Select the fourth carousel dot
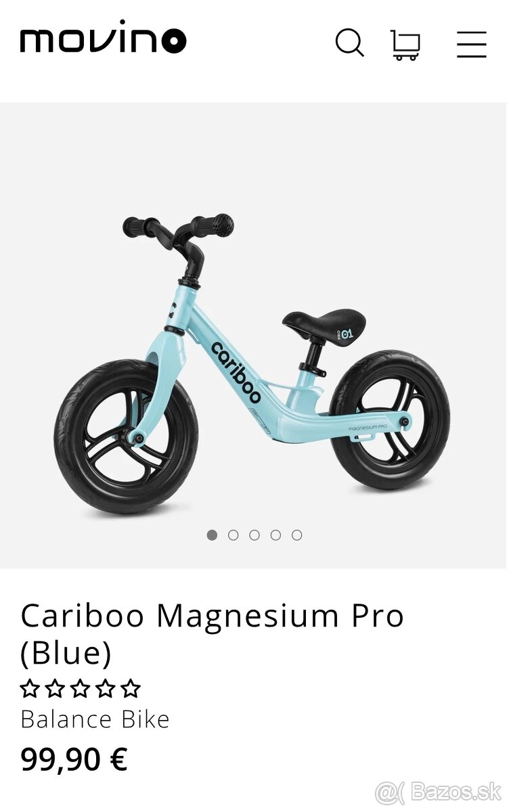 click(x=275, y=535)
